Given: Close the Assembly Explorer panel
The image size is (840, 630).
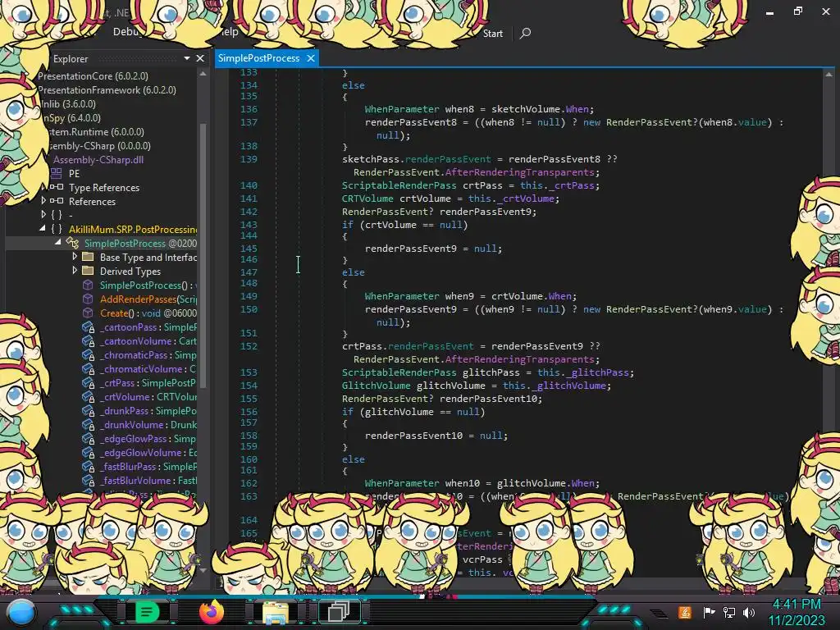Looking at the screenshot, I should click(200, 58).
